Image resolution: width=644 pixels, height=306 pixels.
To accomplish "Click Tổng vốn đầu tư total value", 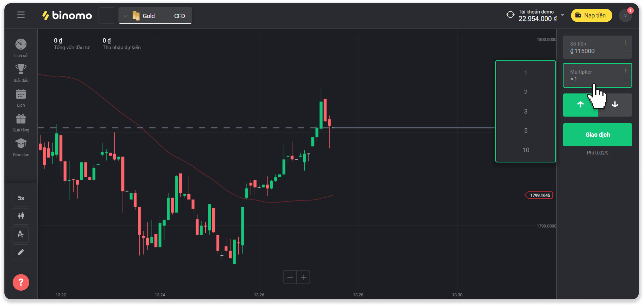I will (72, 44).
